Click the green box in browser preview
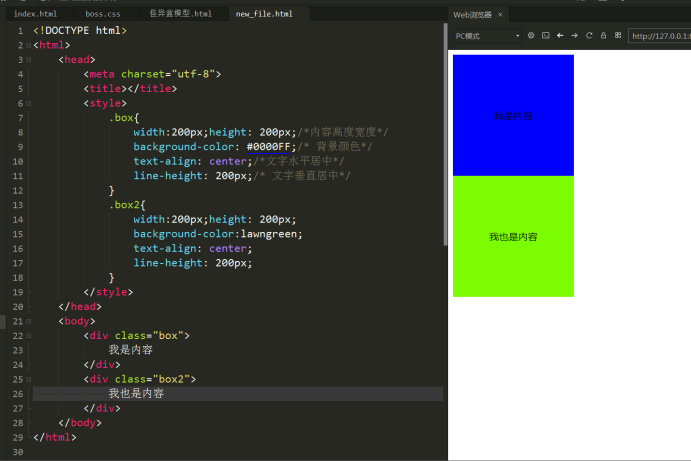Screen dimensions: 691x461 click(513, 236)
